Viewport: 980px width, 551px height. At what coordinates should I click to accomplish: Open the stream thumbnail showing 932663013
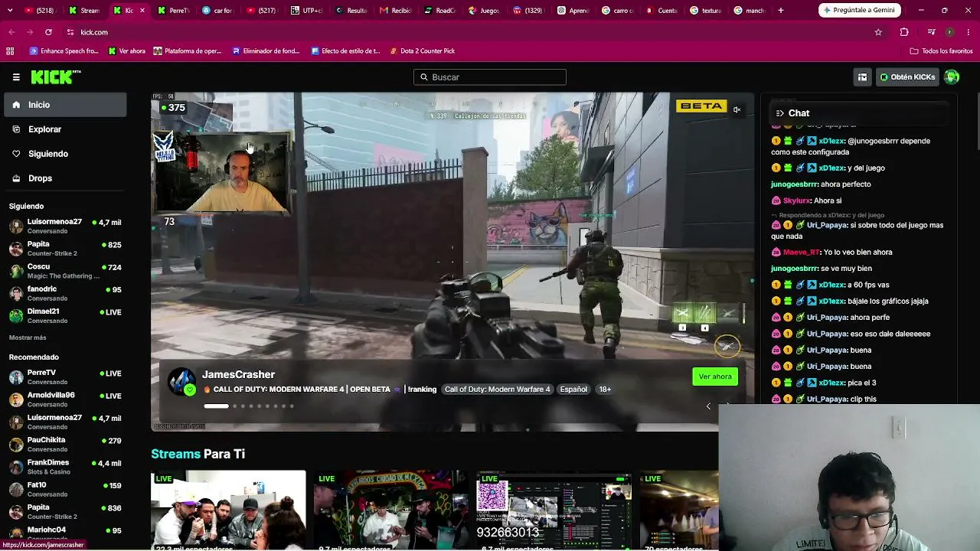(x=554, y=510)
